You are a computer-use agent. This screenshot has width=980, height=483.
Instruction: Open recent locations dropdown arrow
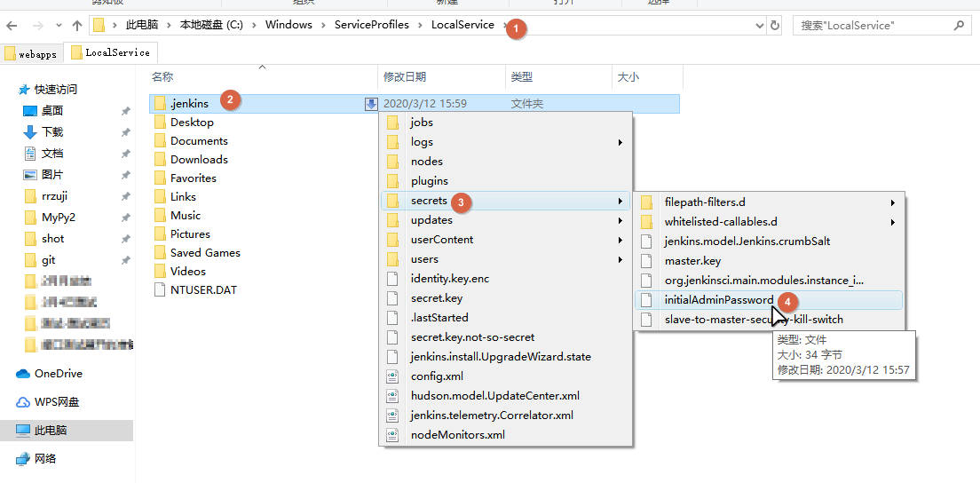coord(59,26)
